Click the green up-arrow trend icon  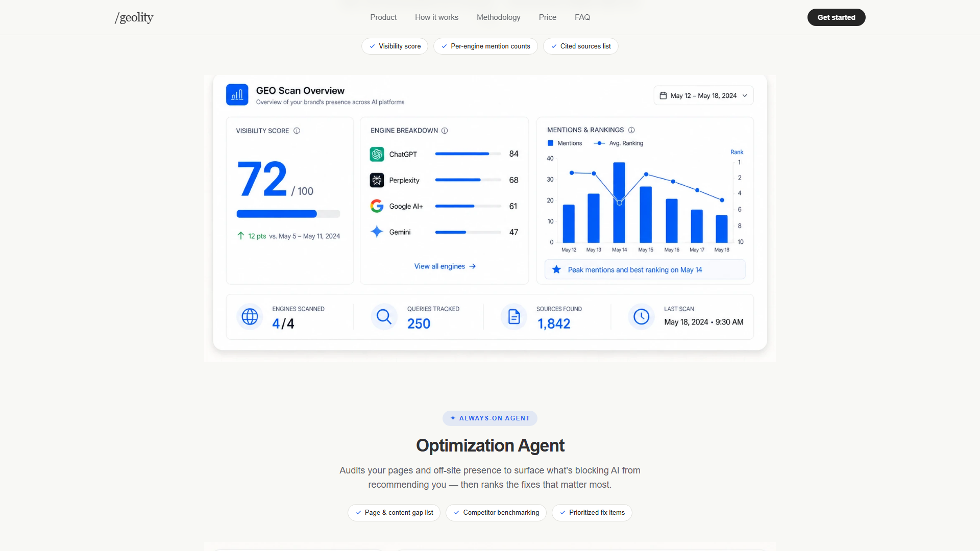pyautogui.click(x=241, y=236)
